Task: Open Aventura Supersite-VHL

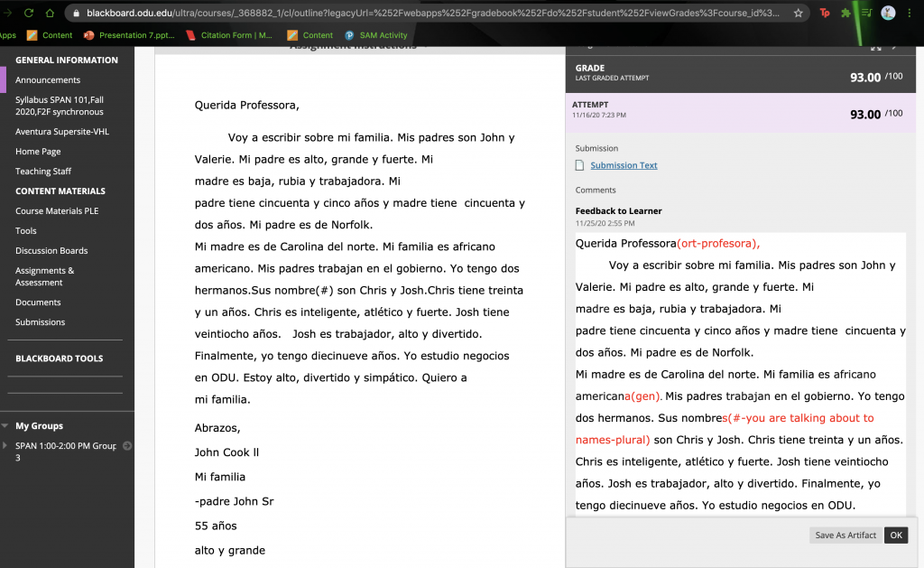Action: (x=62, y=132)
